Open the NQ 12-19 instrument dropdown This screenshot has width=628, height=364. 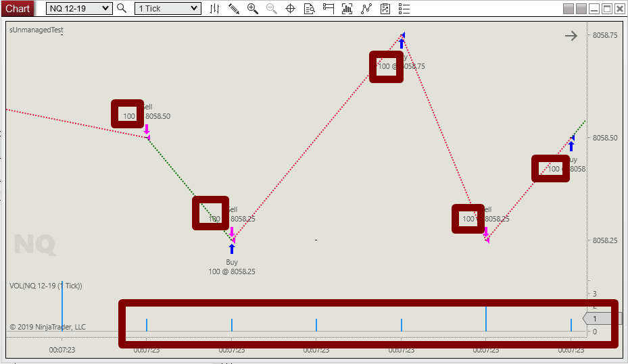[79, 8]
